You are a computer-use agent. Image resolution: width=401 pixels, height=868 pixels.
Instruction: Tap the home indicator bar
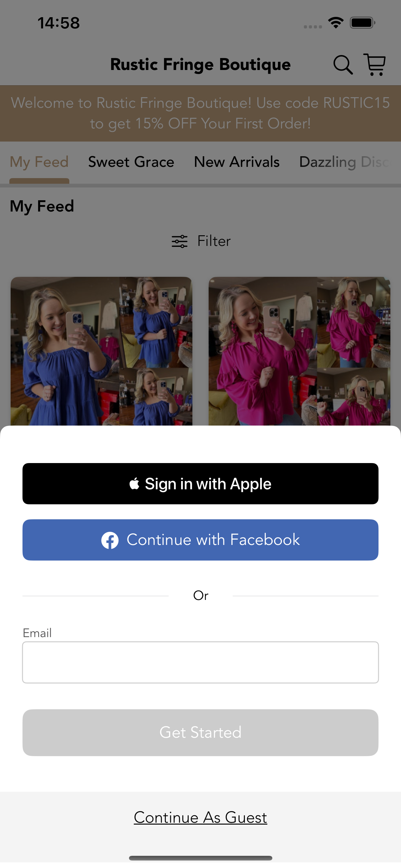point(200,858)
